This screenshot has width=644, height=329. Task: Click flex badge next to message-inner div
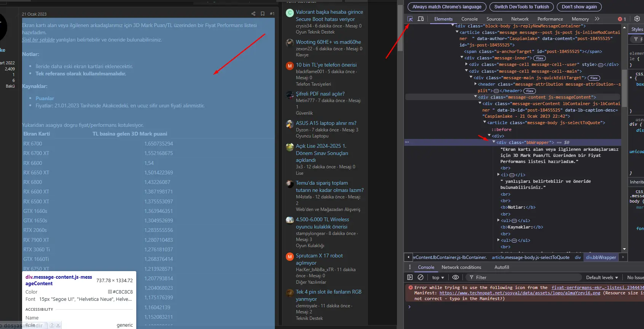click(540, 58)
